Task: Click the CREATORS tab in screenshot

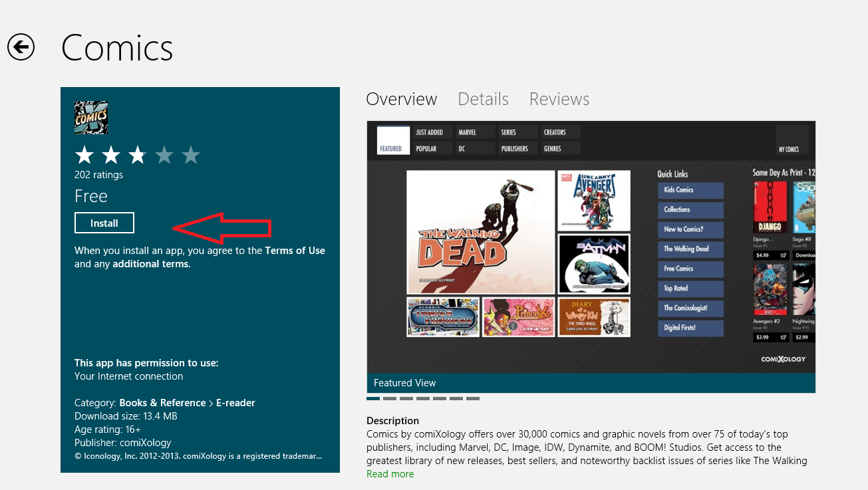Action: pos(560,132)
